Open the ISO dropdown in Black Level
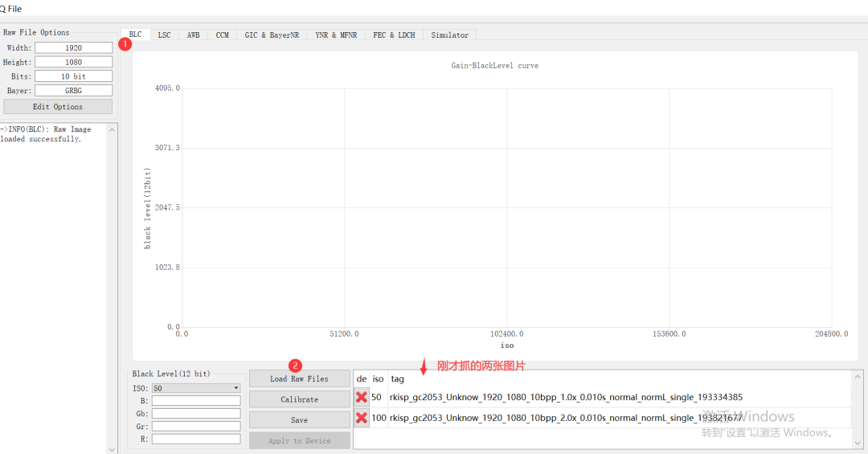This screenshot has width=868, height=454. [196, 388]
